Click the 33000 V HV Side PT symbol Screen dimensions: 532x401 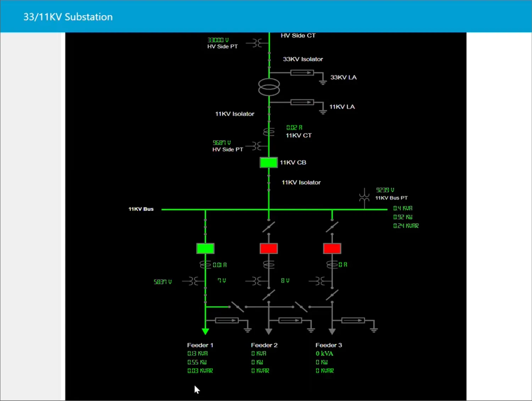click(x=257, y=43)
